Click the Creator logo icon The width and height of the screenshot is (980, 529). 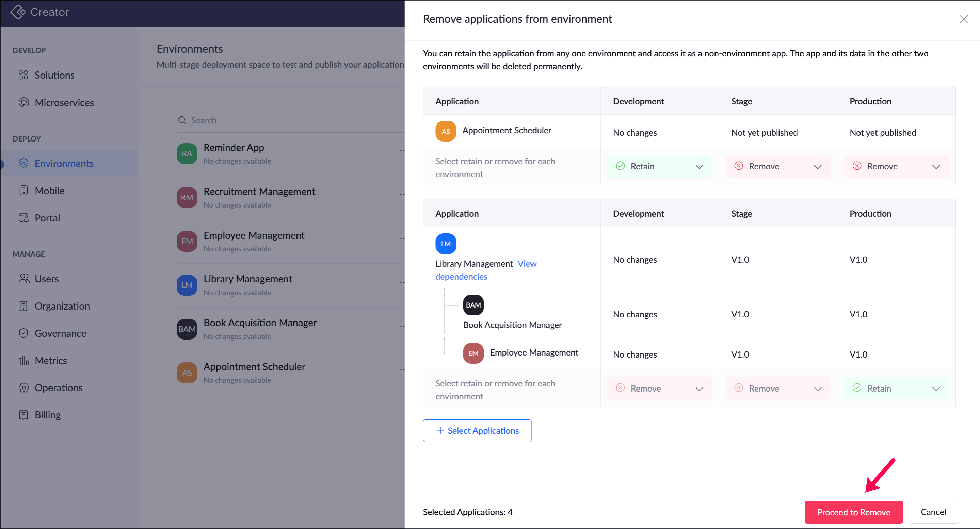(x=17, y=12)
